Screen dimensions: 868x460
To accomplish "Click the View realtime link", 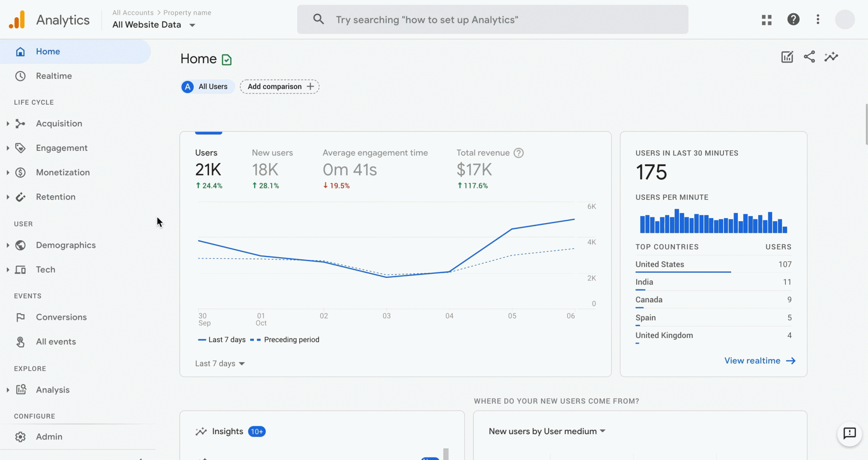I will click(759, 360).
